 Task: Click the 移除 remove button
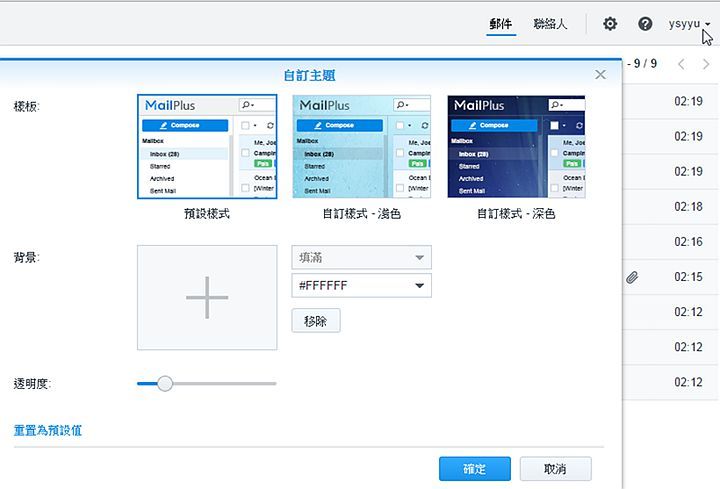pos(315,321)
